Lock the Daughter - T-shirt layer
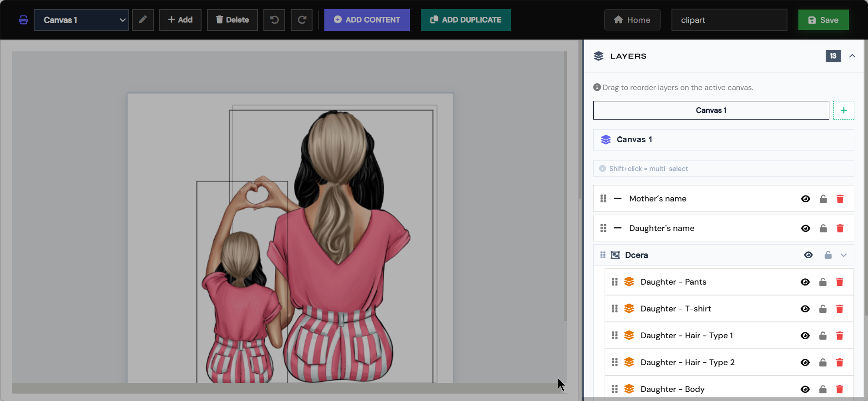 tap(823, 309)
